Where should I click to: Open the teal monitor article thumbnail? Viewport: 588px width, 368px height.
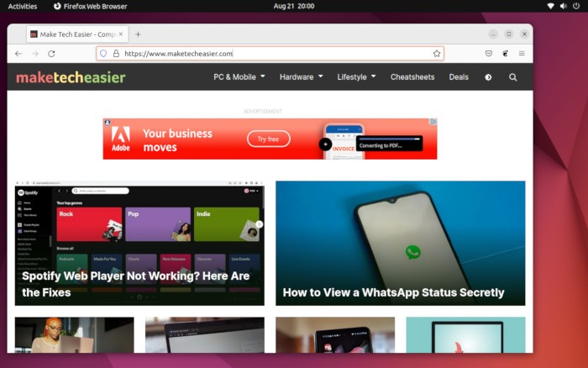click(x=465, y=335)
